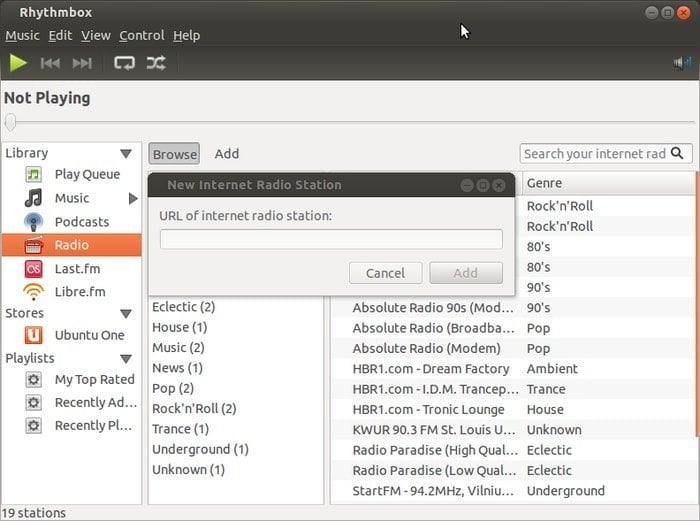Select the Play Queue label in the sidebar
This screenshot has height=521, width=700.
pos(88,174)
